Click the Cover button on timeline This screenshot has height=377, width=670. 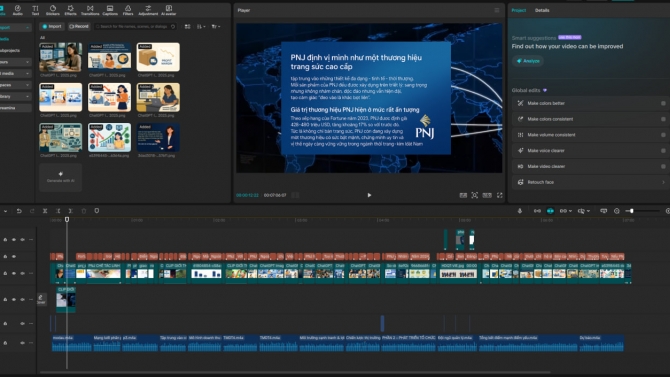tap(41, 300)
